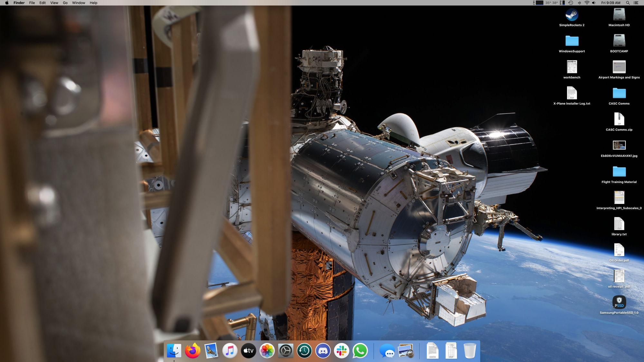
Task: Open Slack from the Dock
Action: (x=341, y=351)
